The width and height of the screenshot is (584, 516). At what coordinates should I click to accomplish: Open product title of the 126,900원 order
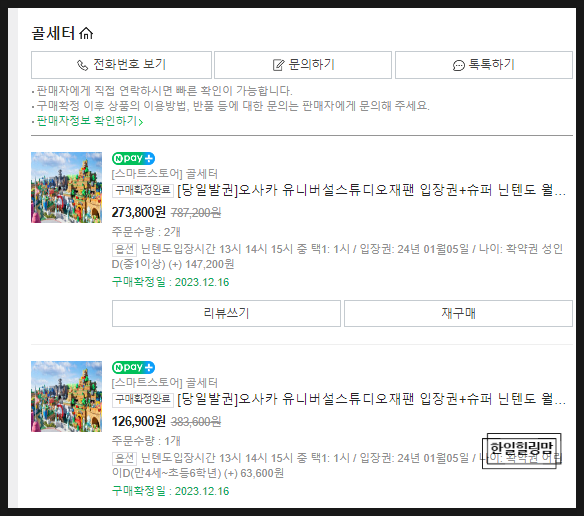(x=371, y=399)
